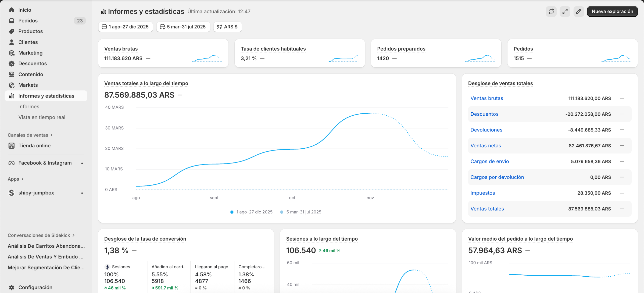
Task: Open Descuentos in the sidebar
Action: pos(32,63)
